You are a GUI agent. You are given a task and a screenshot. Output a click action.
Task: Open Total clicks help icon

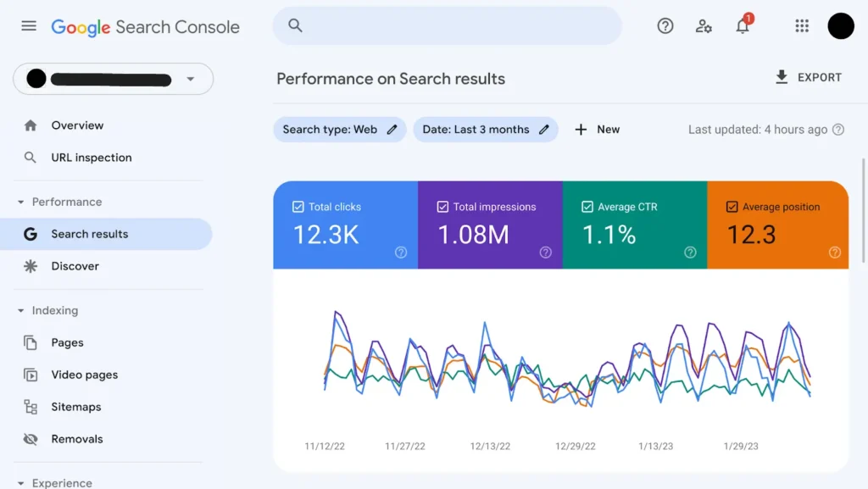pos(401,253)
